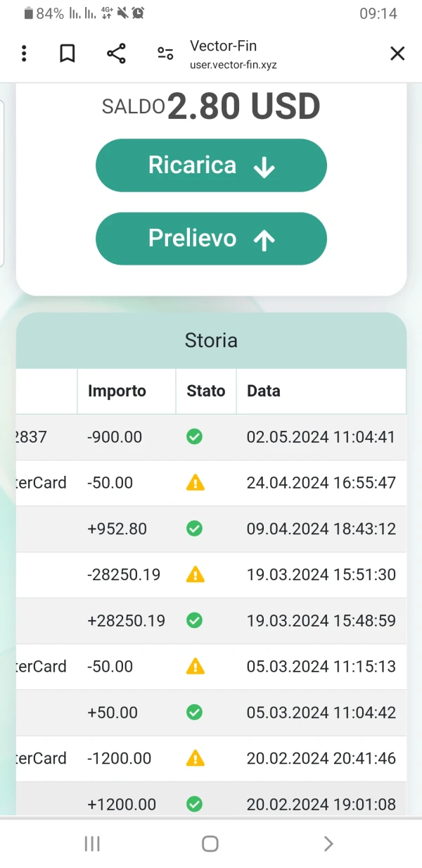Image resolution: width=422 pixels, height=868 pixels.
Task: Tap green check status for -900.00
Action: (195, 437)
